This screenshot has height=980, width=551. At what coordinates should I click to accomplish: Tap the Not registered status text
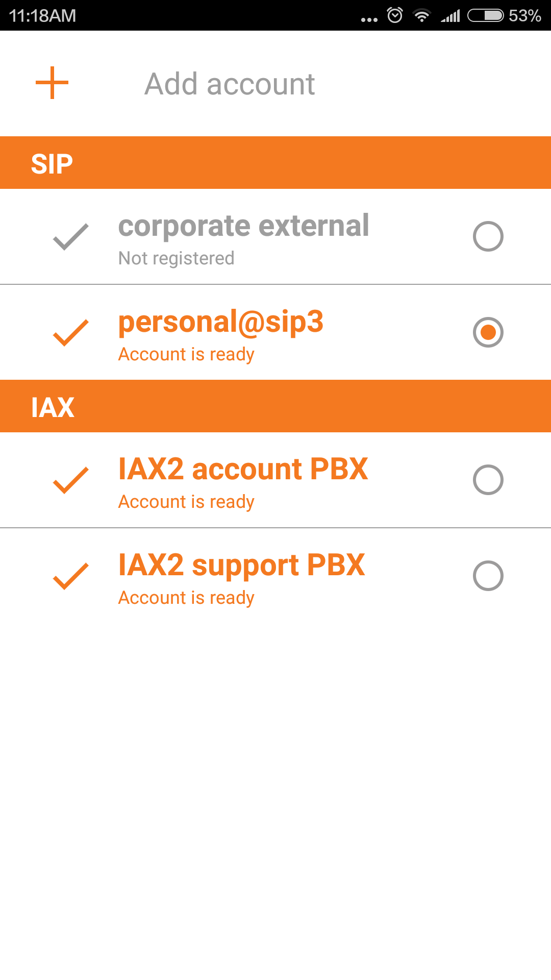[176, 258]
